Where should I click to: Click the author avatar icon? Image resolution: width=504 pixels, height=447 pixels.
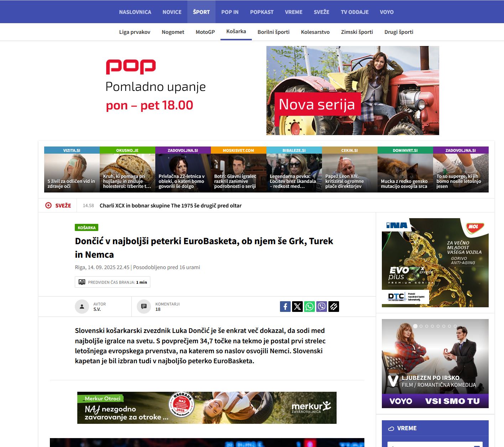(82, 307)
